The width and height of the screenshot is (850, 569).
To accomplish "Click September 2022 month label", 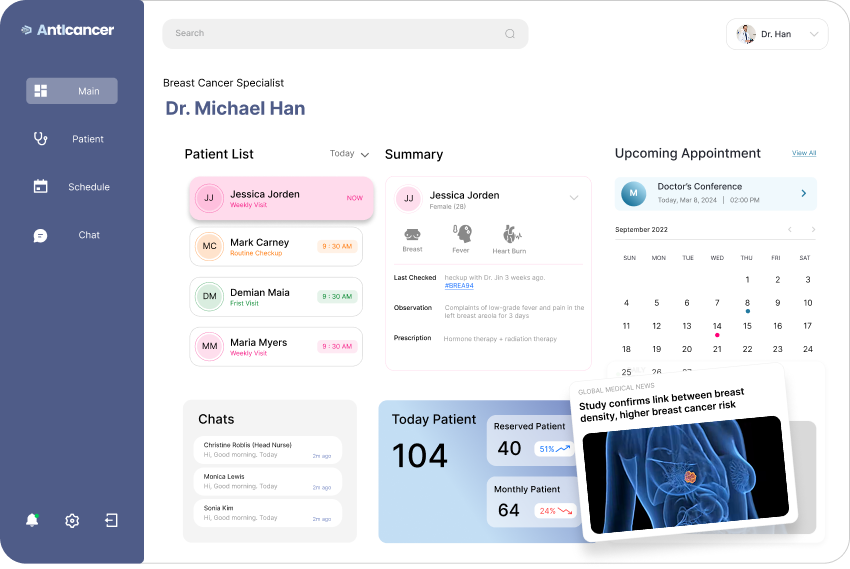I will [x=641, y=230].
